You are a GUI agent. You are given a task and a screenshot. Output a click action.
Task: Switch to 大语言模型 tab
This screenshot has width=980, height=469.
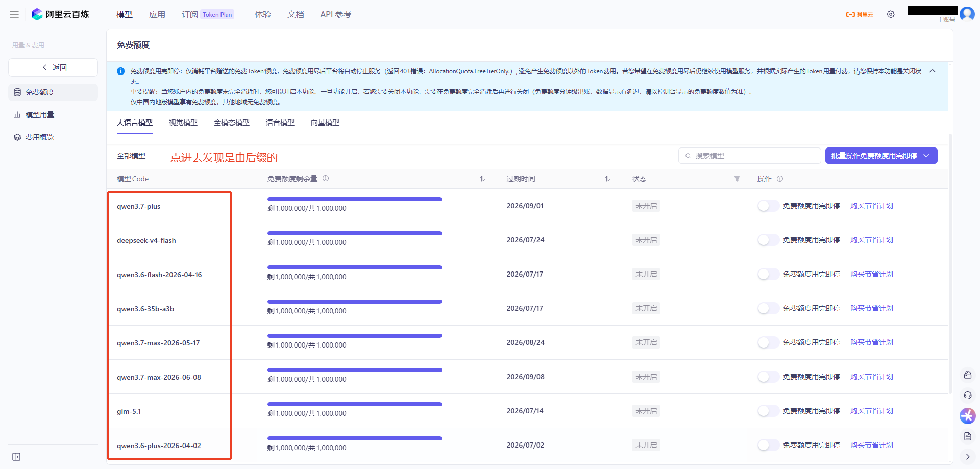[135, 122]
